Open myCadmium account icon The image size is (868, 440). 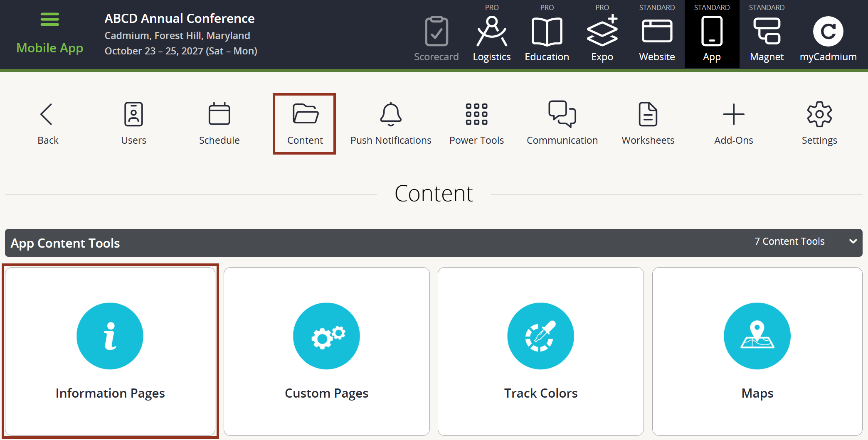pyautogui.click(x=828, y=32)
